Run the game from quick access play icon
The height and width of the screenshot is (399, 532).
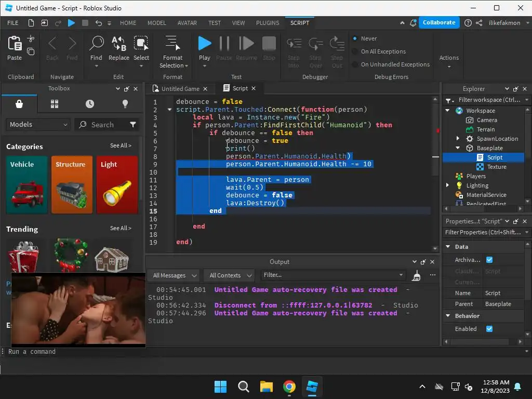point(71,23)
